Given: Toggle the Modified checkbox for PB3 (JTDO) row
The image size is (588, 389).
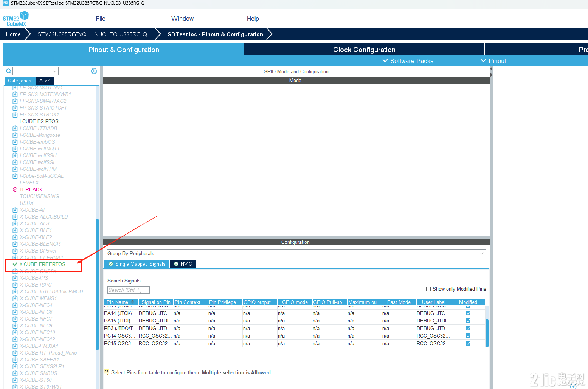Looking at the screenshot, I should [468, 328].
